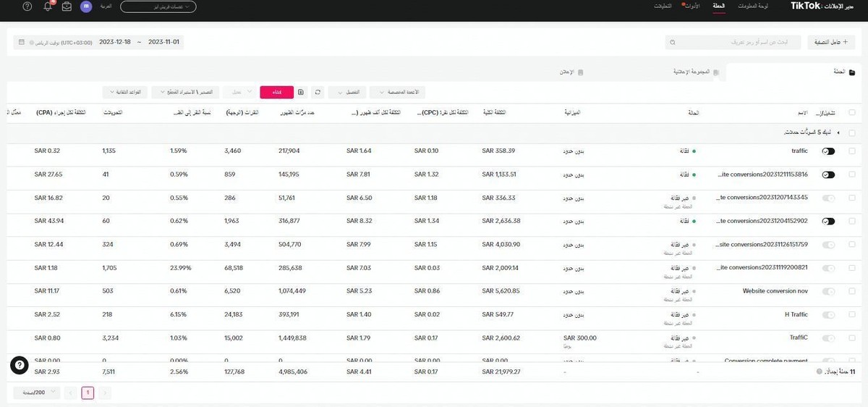Select the checkbox for 'Website conversion nov'

click(851, 291)
